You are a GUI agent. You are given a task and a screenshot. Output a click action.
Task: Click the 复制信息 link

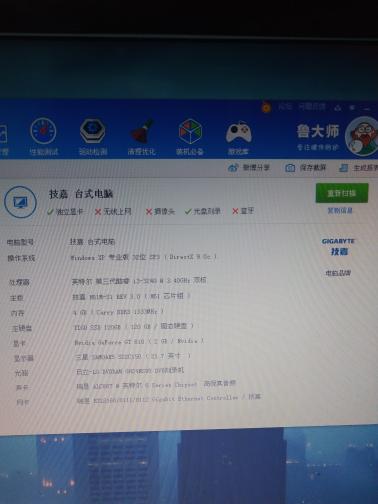[x=340, y=211]
